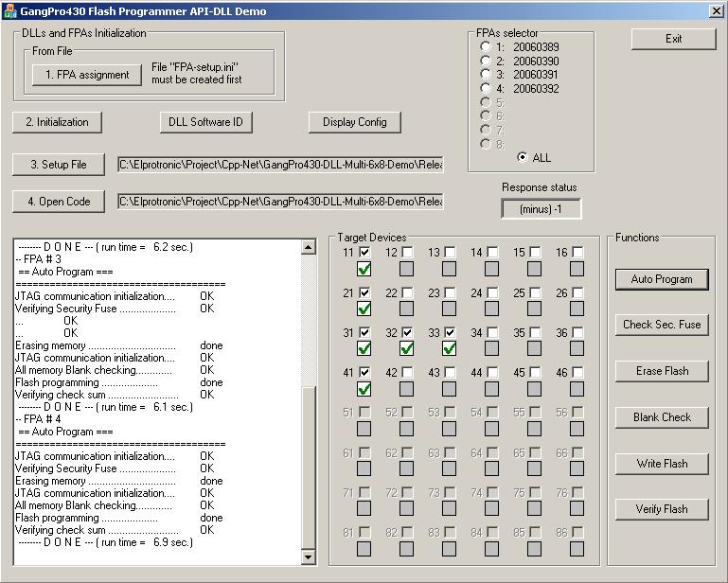Click log line '-- FPA # 3'

[x=38, y=259]
